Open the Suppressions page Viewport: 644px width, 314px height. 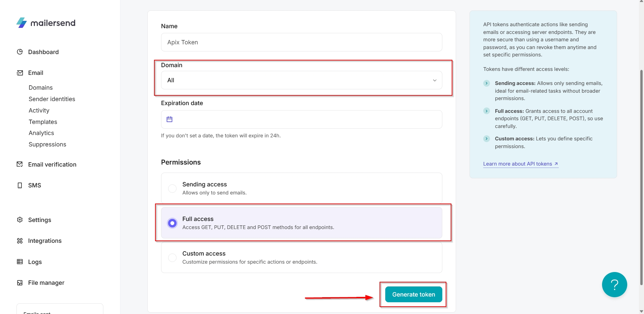point(47,144)
